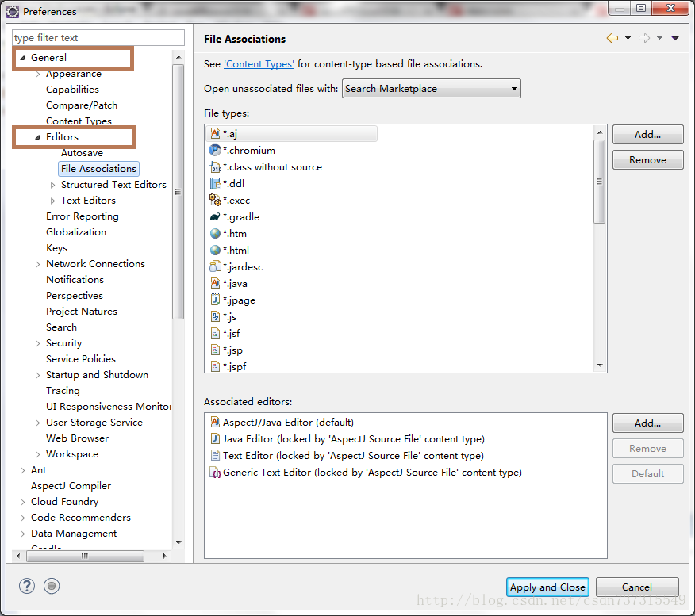Click the Java Editor icon in associated editors
This screenshot has width=695, height=616.
coord(215,439)
